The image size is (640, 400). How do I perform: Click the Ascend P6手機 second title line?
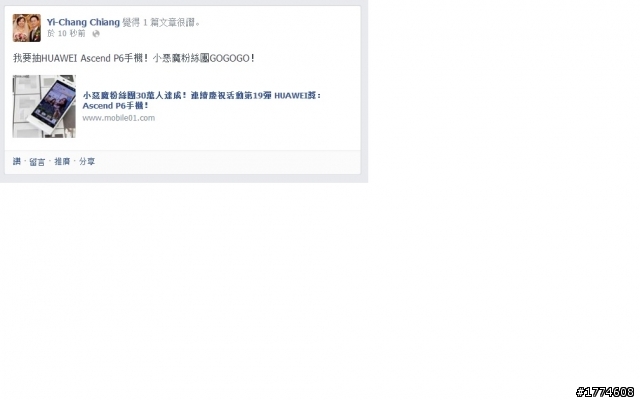115,106
